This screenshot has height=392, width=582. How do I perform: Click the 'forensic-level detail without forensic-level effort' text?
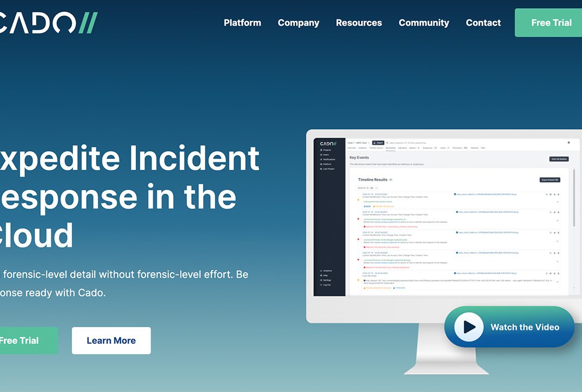(x=118, y=274)
